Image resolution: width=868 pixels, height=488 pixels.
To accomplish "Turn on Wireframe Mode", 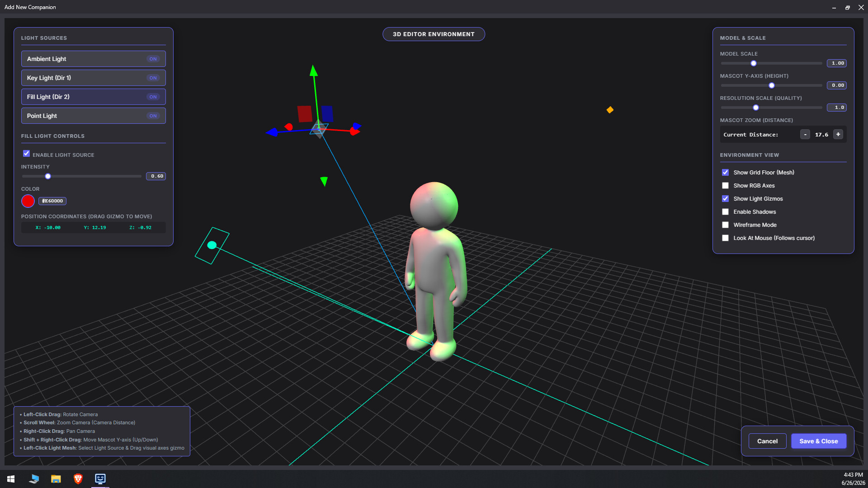I will 725,225.
